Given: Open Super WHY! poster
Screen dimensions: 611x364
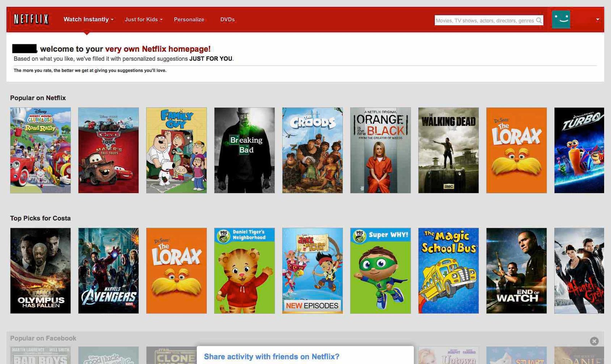Looking at the screenshot, I should coord(380,271).
